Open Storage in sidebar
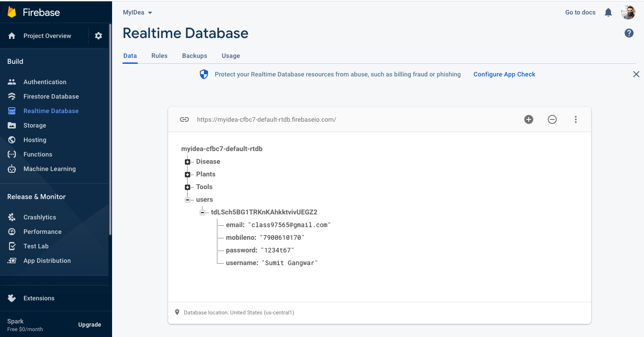The width and height of the screenshot is (644, 337). pos(35,125)
